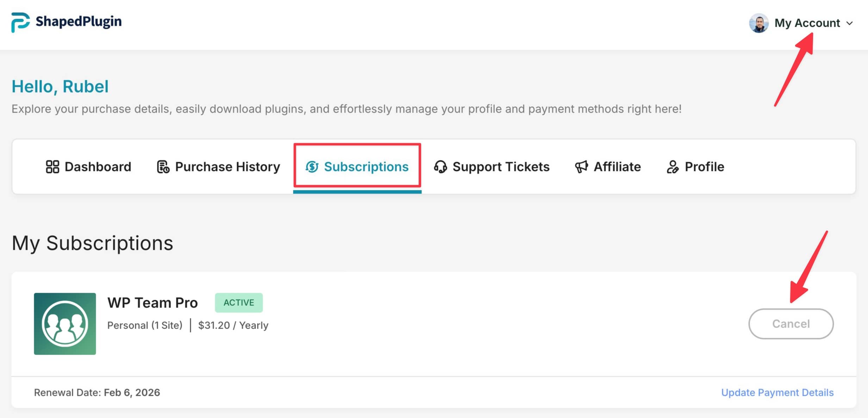
Task: Select the Dashboard grid icon
Action: (52, 167)
